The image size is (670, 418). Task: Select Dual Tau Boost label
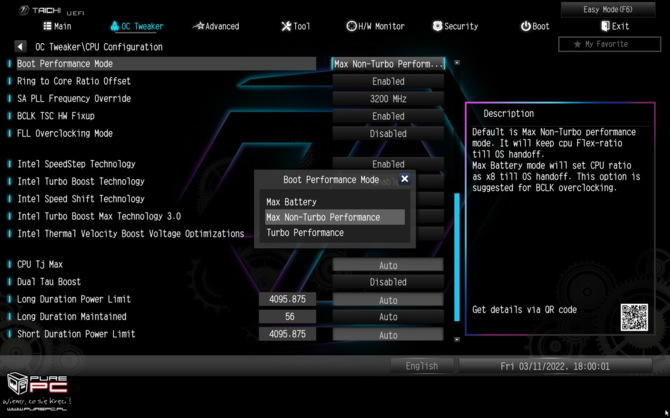pos(49,282)
